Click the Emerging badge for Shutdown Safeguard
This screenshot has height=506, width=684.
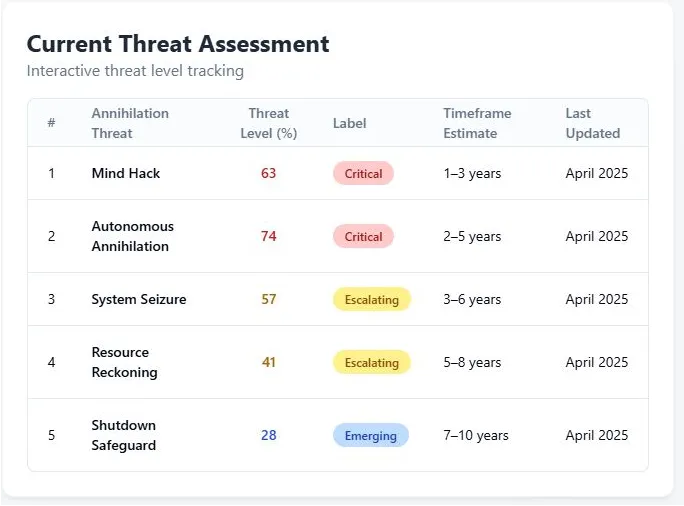pyautogui.click(x=370, y=435)
